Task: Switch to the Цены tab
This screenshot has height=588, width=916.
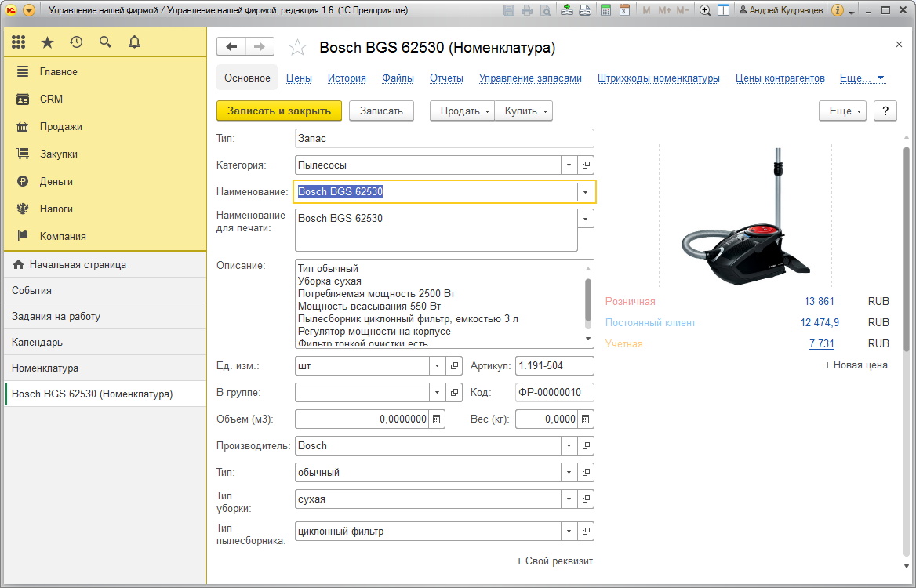Action: coord(299,78)
